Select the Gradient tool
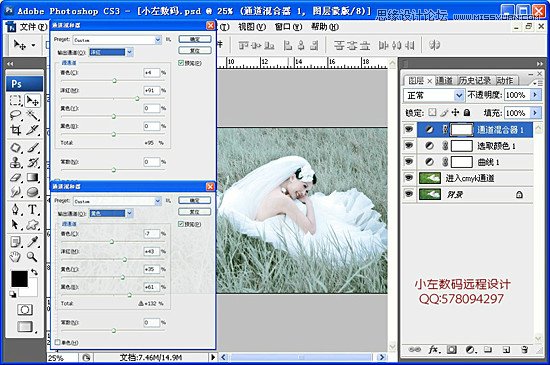 coord(32,177)
